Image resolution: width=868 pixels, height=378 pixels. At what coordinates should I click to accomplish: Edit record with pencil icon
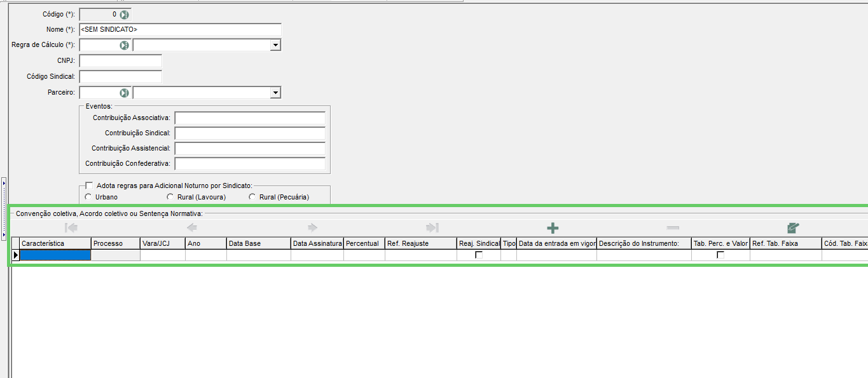pyautogui.click(x=793, y=227)
